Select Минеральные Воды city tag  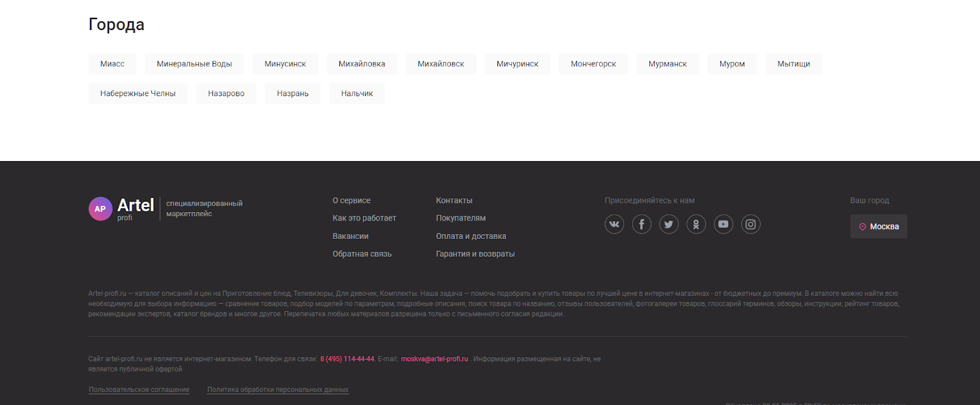pos(194,64)
